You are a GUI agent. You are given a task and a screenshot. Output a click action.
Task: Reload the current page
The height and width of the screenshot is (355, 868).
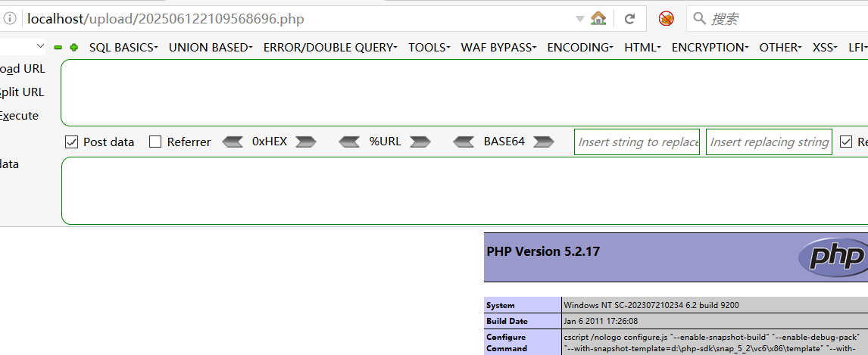tap(629, 20)
